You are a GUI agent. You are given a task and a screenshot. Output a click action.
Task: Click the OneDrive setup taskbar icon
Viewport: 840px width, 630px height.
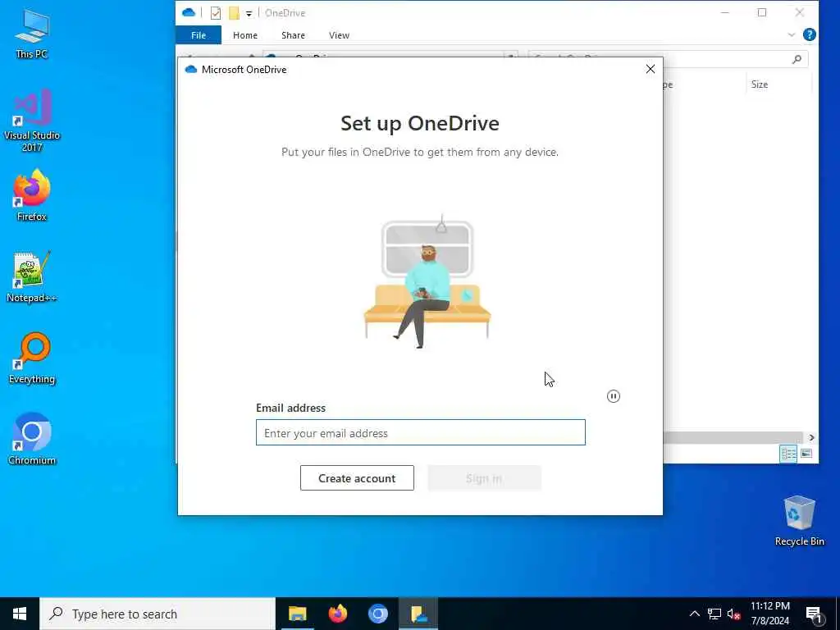pos(418,614)
